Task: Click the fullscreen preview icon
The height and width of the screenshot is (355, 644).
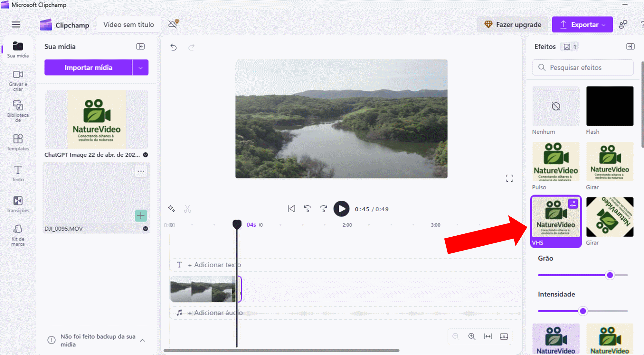Action: tap(509, 178)
